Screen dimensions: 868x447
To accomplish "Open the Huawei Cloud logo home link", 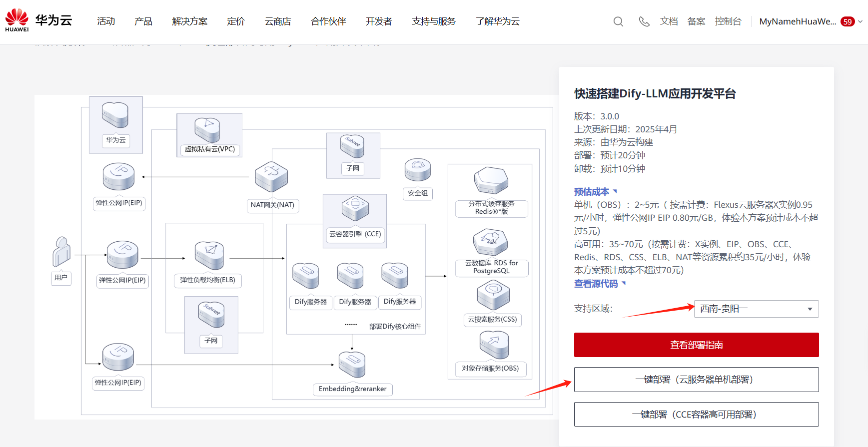I will [38, 20].
